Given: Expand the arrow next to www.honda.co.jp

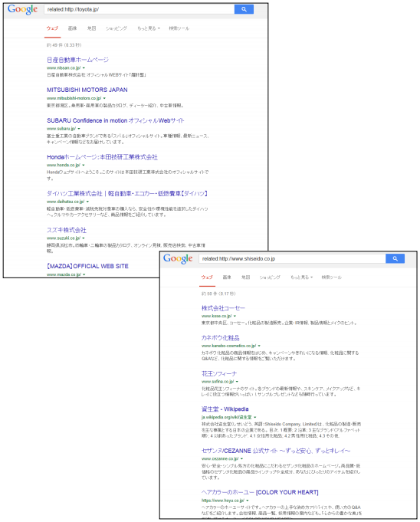Looking at the screenshot, I should 84,165.
